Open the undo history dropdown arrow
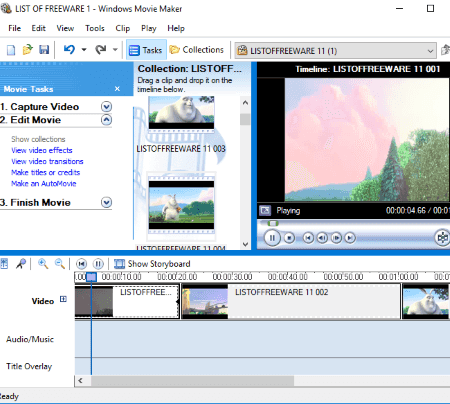Image resolution: width=450 pixels, height=404 pixels. click(84, 50)
